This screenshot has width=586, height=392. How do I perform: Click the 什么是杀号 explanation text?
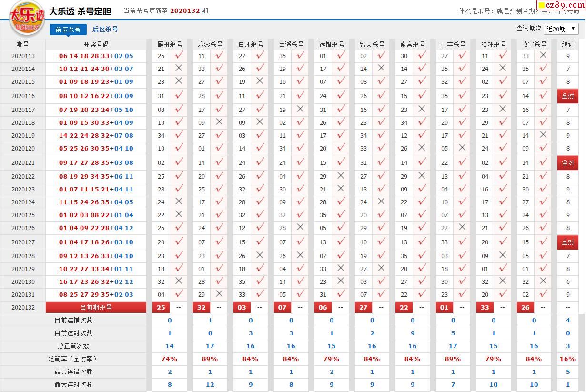(519, 11)
